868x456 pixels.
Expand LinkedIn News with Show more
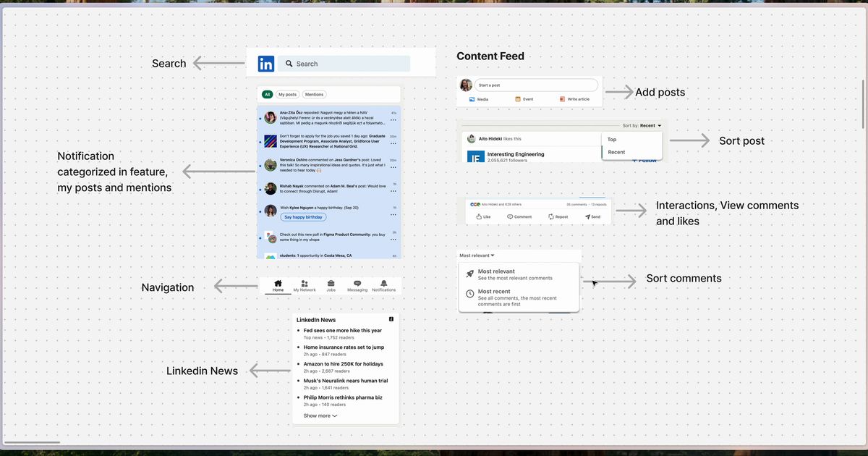coord(316,415)
